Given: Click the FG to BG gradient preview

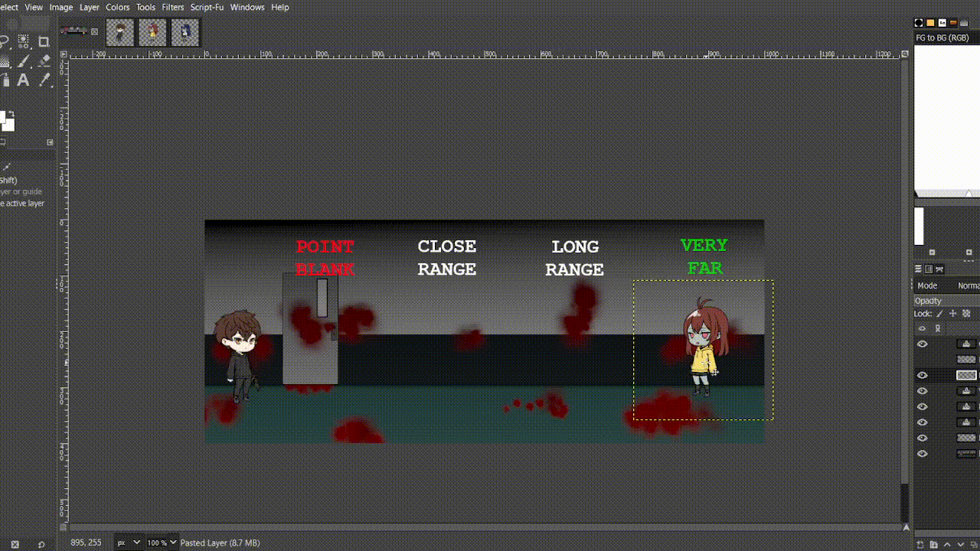Looking at the screenshot, I should click(x=947, y=117).
